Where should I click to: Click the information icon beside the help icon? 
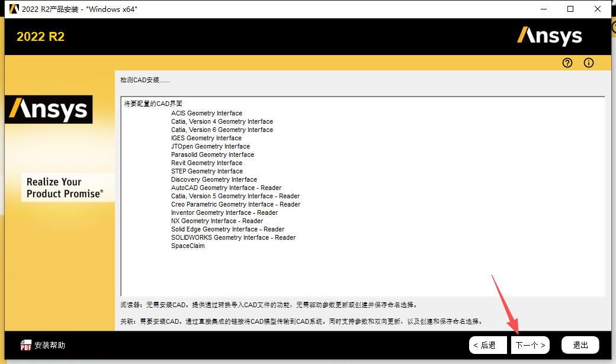tap(588, 62)
